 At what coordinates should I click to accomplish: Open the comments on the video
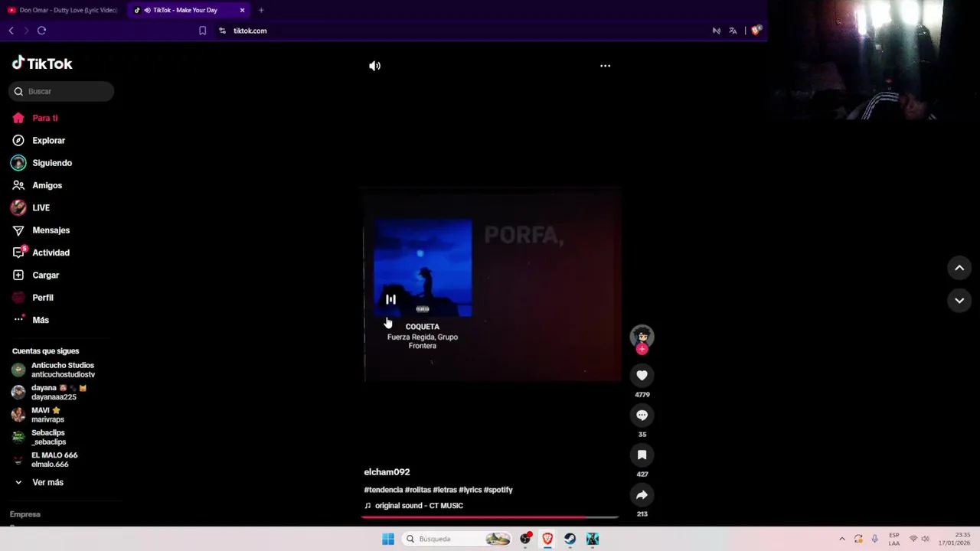tap(642, 415)
